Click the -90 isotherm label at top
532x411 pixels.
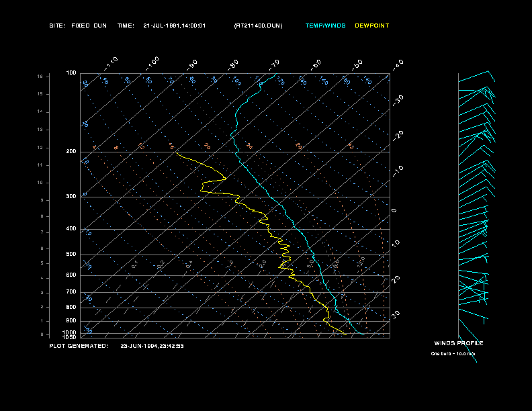click(x=192, y=64)
